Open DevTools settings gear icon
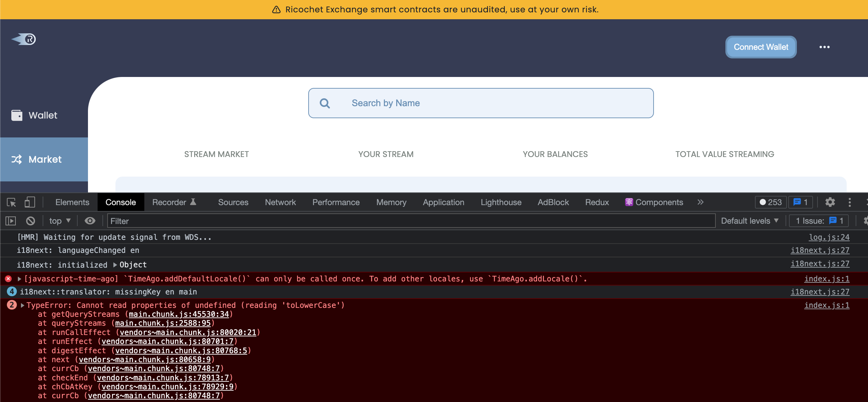This screenshot has width=868, height=402. point(831,202)
